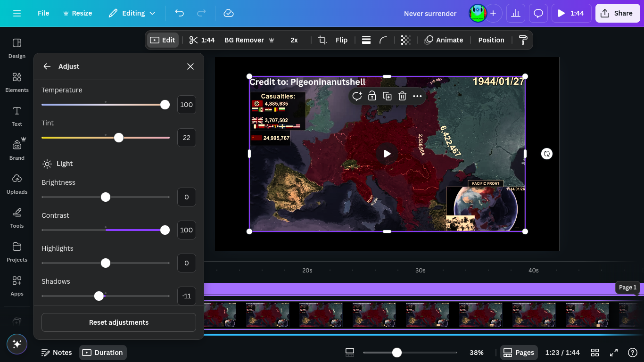Open the Magic assistant sparkle button

click(x=17, y=344)
